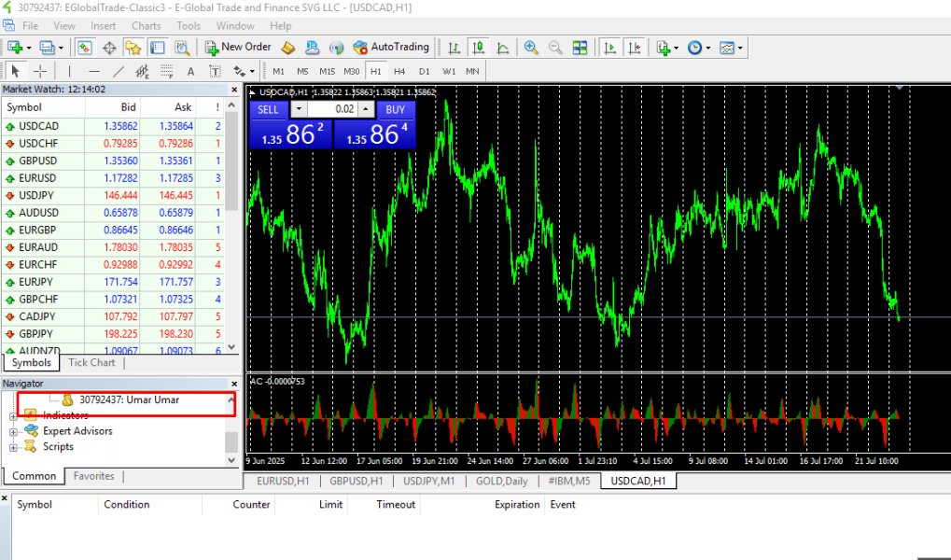
Task: Select the Vertical Line drawing tool
Action: 69,71
